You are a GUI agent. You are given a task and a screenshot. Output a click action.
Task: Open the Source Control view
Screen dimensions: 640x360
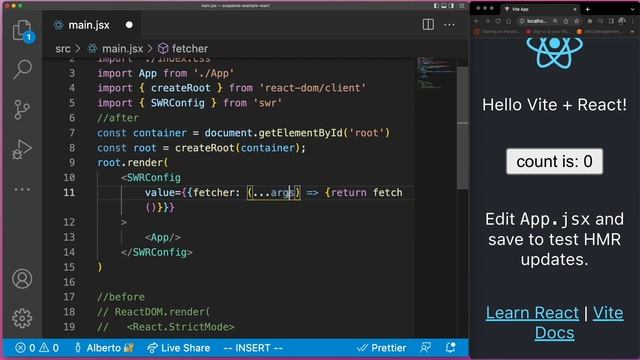click(x=22, y=109)
